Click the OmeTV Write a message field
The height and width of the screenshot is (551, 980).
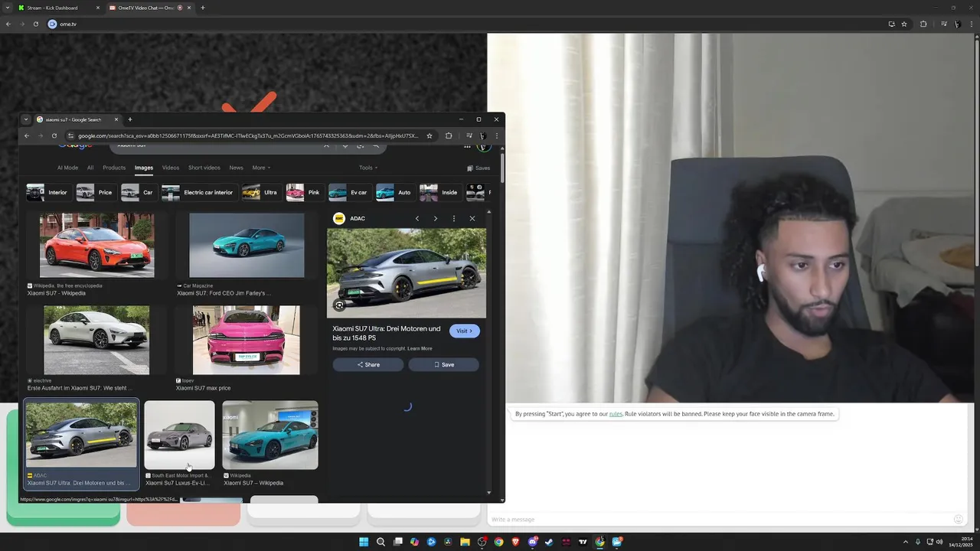click(x=720, y=520)
